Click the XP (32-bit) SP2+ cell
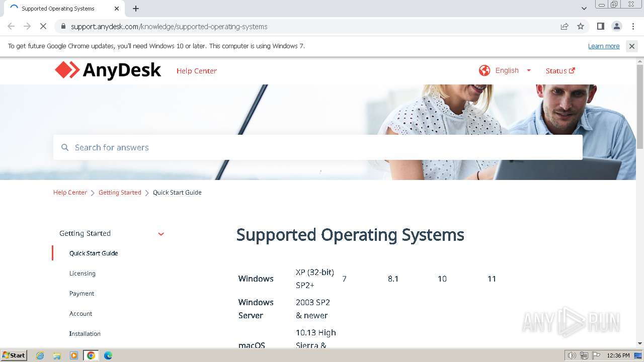The height and width of the screenshot is (362, 644). [315, 279]
